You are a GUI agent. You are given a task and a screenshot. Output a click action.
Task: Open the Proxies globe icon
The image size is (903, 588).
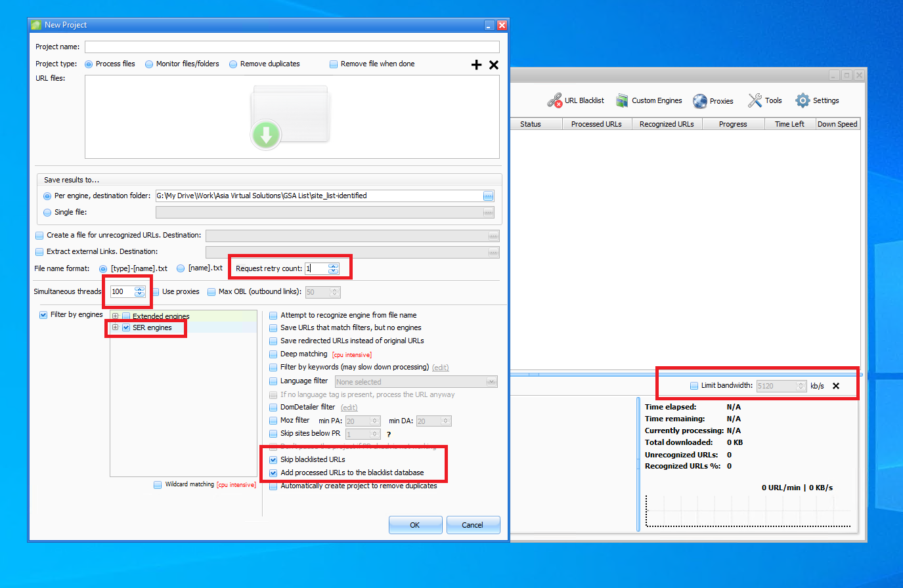[x=700, y=101]
